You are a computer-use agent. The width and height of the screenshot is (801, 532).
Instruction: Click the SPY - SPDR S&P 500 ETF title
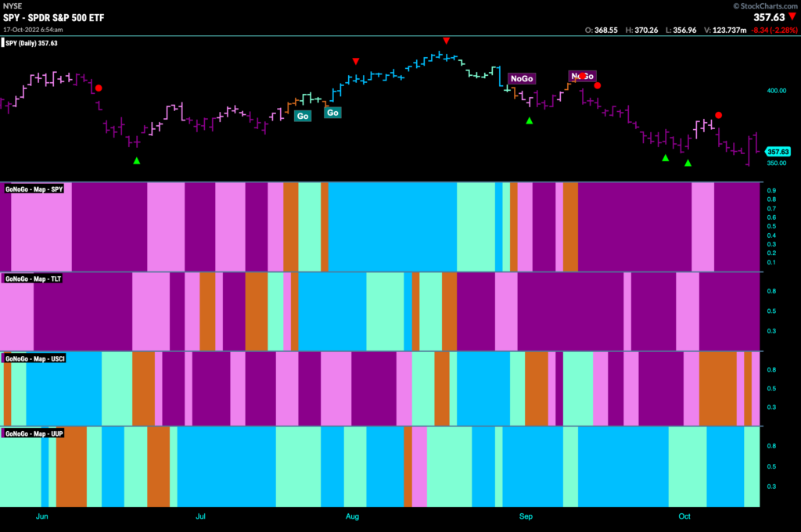(x=54, y=17)
